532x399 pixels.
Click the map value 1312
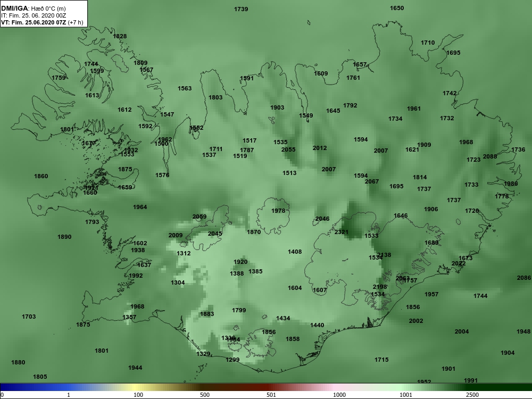(184, 253)
